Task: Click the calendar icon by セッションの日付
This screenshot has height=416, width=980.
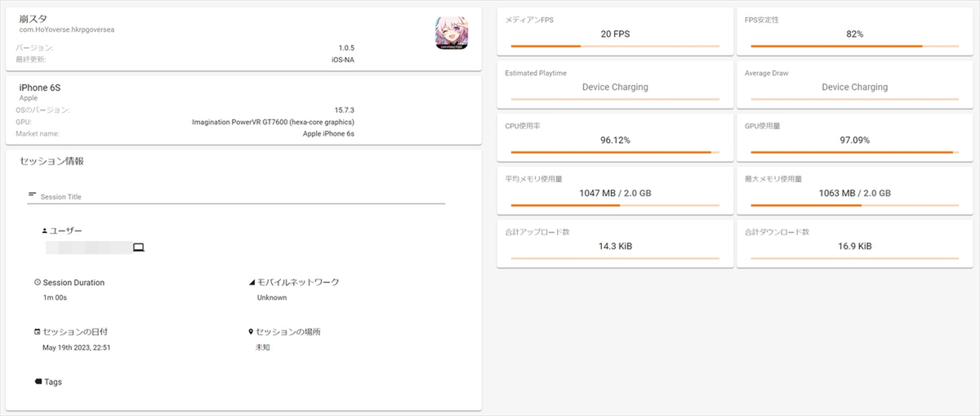Action: tap(38, 333)
